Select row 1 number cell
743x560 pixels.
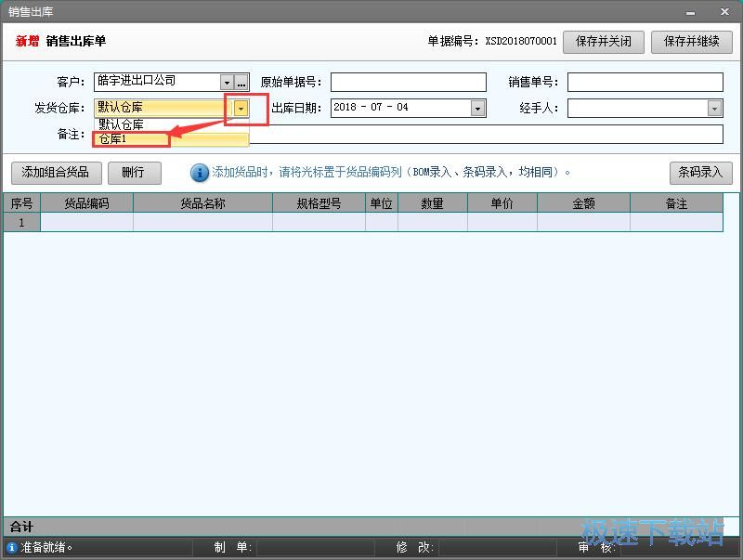point(21,222)
